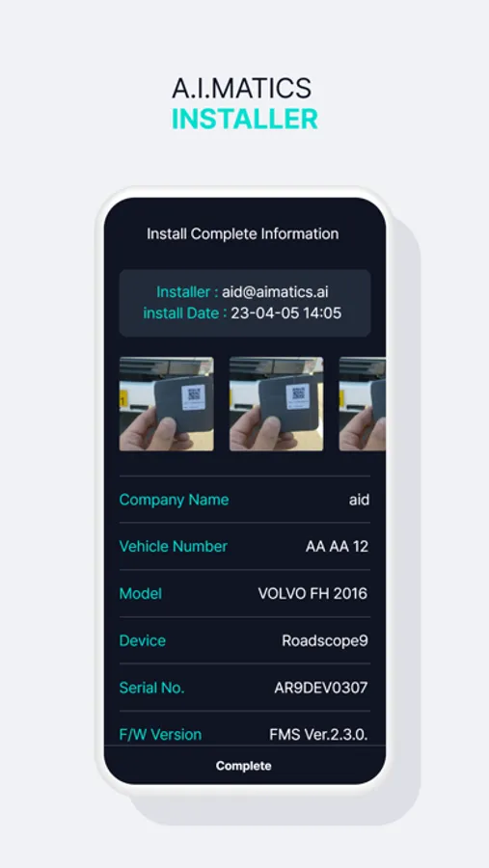Tap the Complete button

tap(244, 766)
